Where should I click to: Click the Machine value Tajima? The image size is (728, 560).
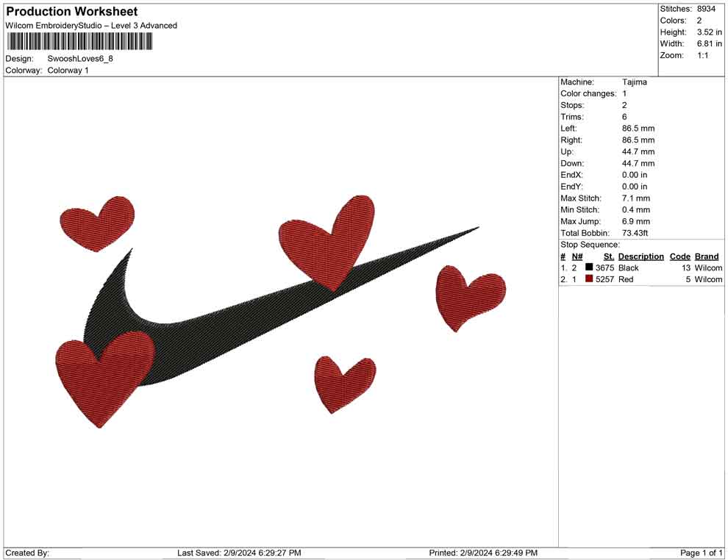(634, 82)
